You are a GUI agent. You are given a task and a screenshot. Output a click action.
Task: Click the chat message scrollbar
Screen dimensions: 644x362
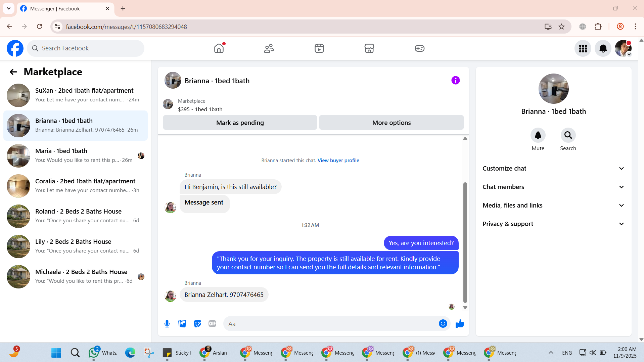click(465, 242)
